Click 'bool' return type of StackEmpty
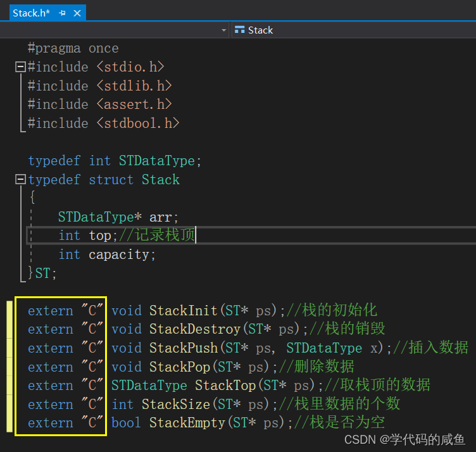Screen dimensions: 476x452 point(126,423)
